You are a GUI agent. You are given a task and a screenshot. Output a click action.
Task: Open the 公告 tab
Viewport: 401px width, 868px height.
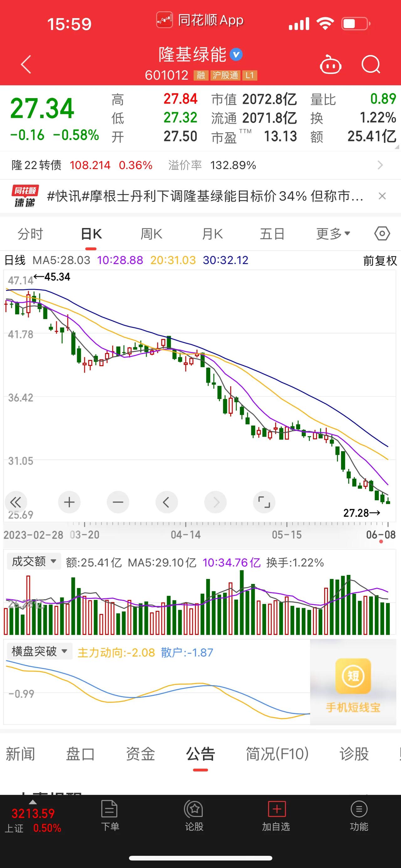pyautogui.click(x=200, y=754)
